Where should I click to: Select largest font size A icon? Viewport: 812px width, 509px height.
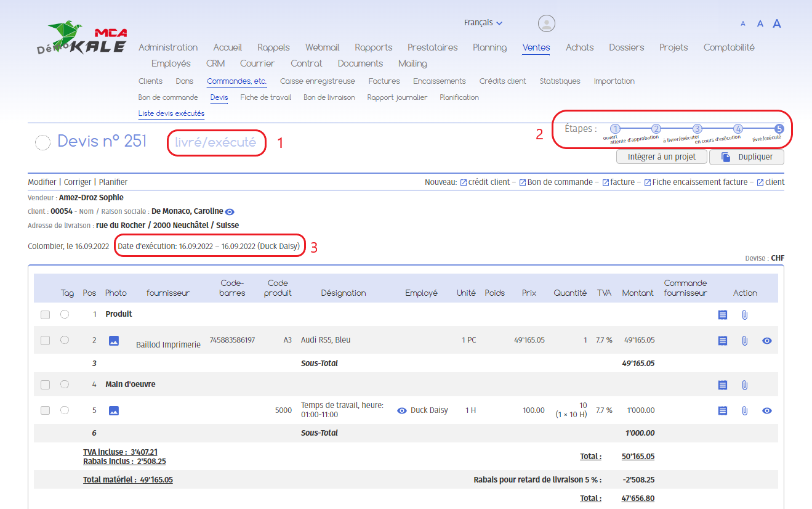[777, 24]
